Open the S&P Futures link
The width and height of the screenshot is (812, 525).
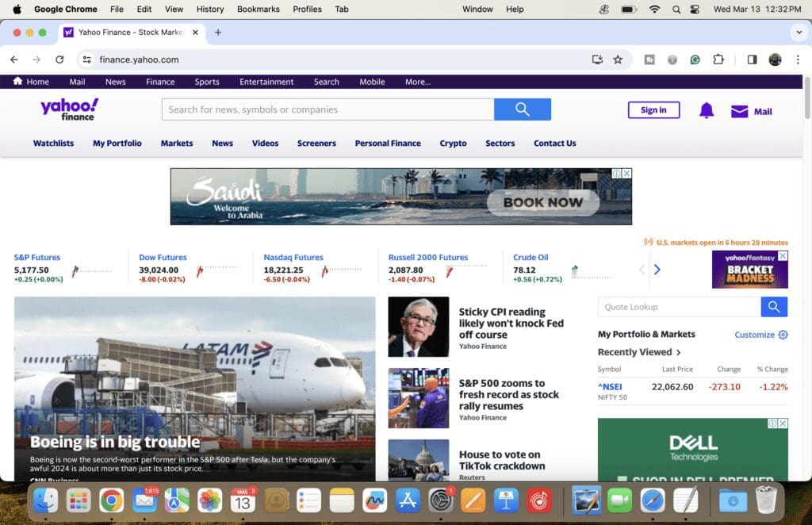tap(36, 257)
